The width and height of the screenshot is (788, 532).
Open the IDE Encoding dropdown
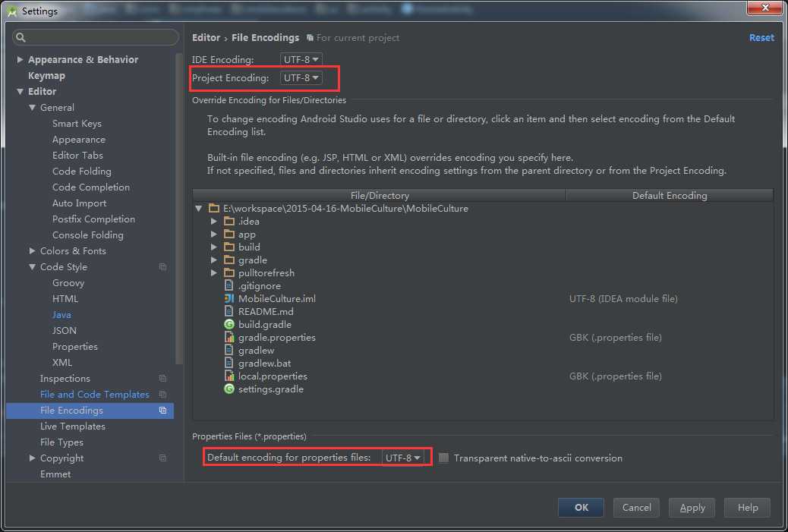tap(301, 59)
